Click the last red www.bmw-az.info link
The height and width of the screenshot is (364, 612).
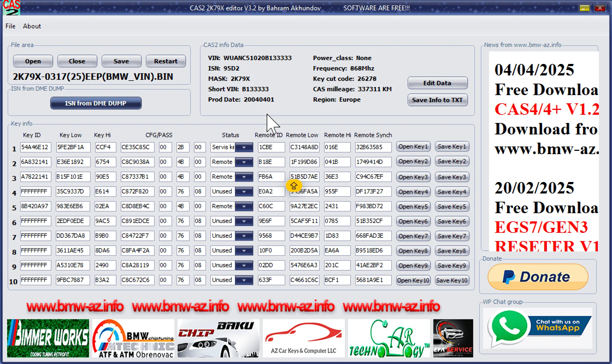(x=392, y=306)
